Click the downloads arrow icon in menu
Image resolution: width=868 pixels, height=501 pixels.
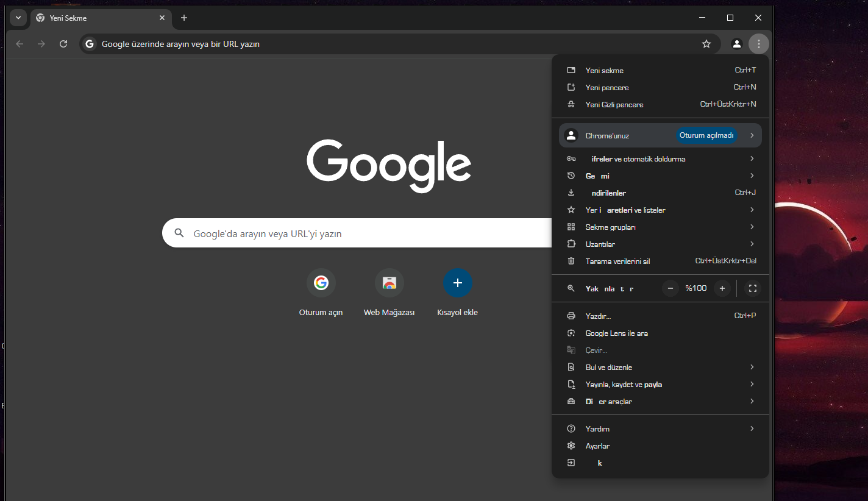(571, 193)
